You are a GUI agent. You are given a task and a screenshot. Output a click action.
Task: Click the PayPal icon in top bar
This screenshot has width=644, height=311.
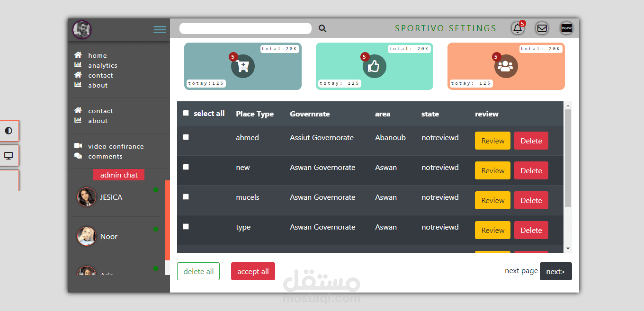click(566, 28)
